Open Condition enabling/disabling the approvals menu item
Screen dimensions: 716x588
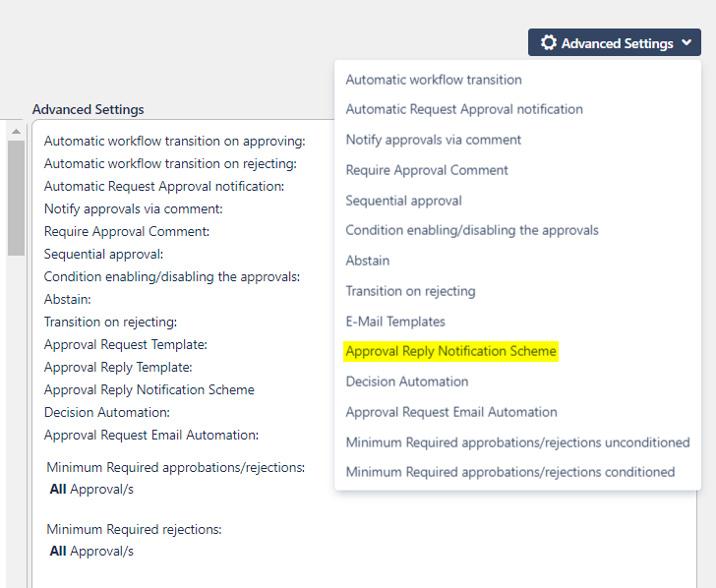pos(472,230)
